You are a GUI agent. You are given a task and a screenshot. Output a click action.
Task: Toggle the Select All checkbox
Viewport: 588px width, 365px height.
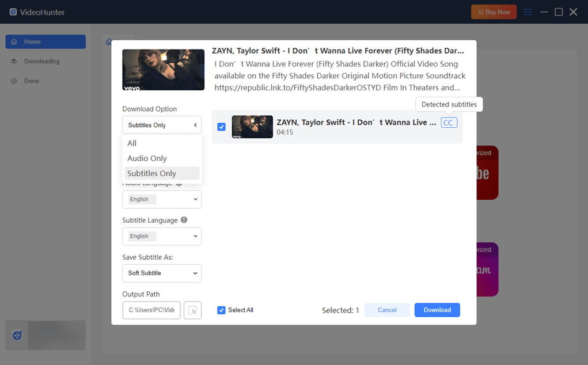221,310
